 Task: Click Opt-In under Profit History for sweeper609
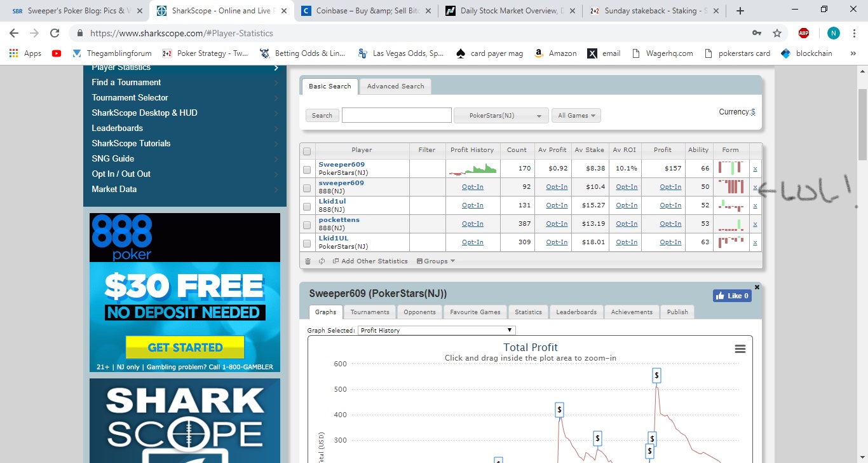(x=473, y=187)
